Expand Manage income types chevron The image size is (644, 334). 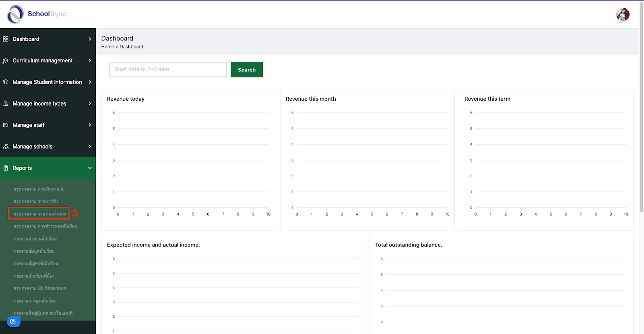[x=90, y=104]
